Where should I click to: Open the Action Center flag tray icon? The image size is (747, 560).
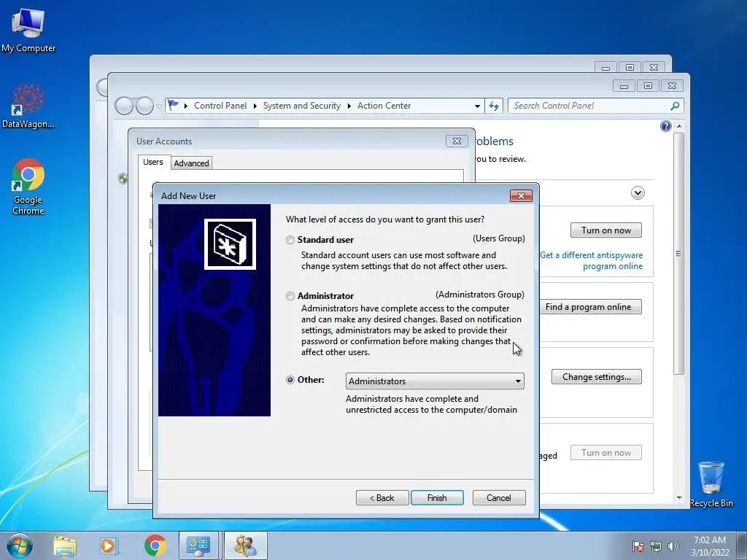pos(638,546)
